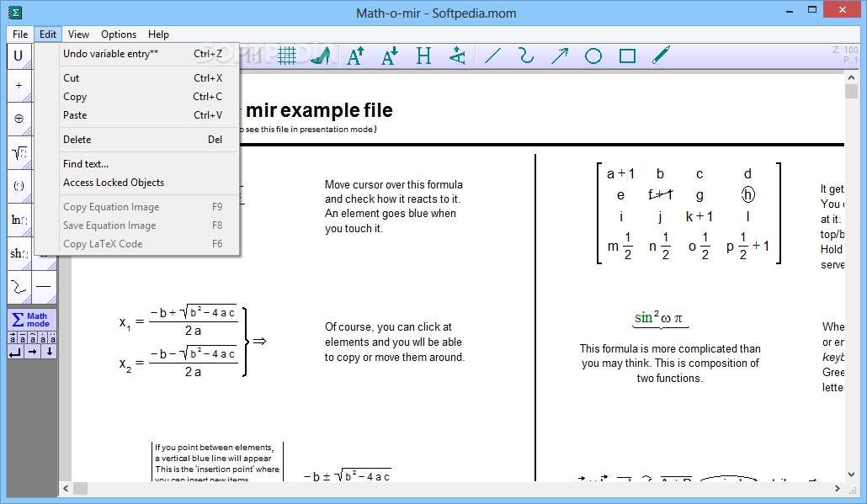Click the rotated A toolbar icon

click(457, 56)
